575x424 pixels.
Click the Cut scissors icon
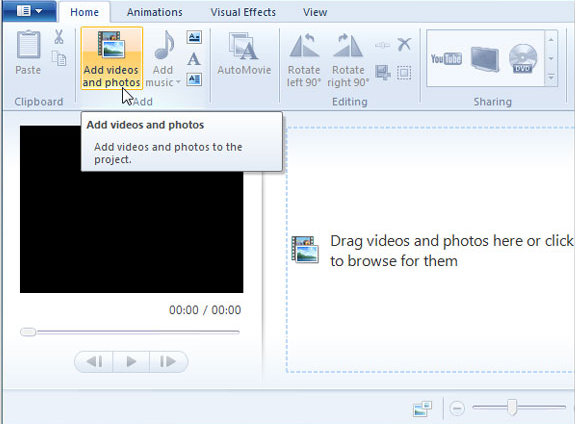coord(59,37)
